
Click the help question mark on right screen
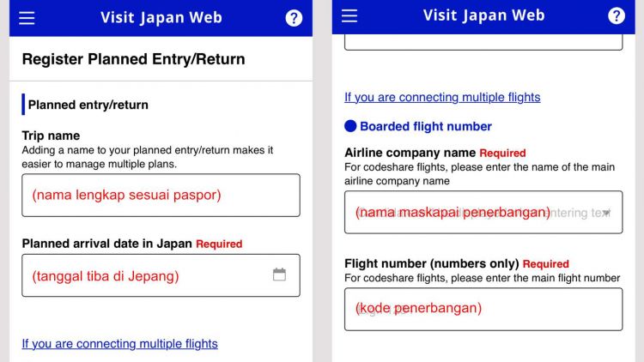tap(616, 16)
